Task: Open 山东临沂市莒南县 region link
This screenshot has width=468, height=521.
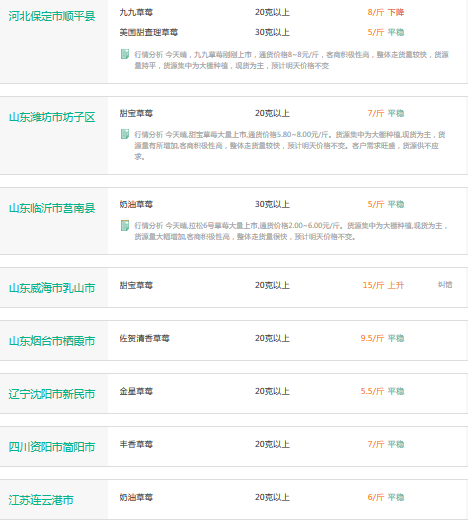Action: tap(52, 208)
